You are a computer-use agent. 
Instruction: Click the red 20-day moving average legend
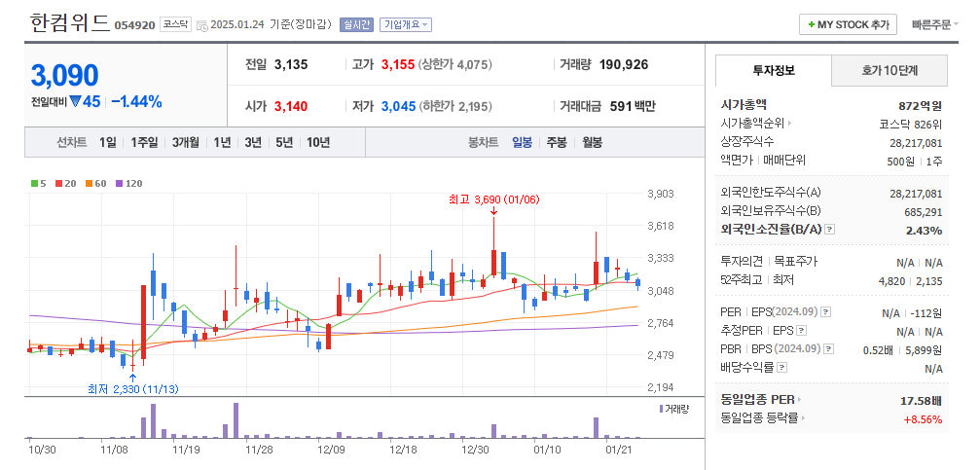pyautogui.click(x=65, y=184)
